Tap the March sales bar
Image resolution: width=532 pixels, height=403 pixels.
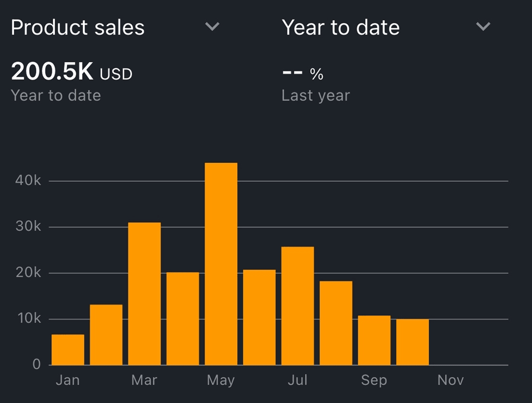(145, 294)
